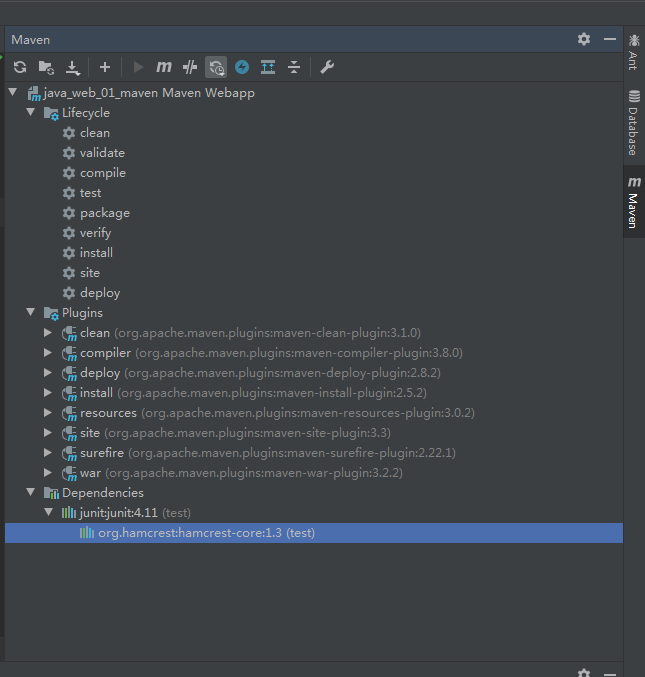Collapse the Lifecycle tree node
This screenshot has height=677, width=645.
[31, 113]
